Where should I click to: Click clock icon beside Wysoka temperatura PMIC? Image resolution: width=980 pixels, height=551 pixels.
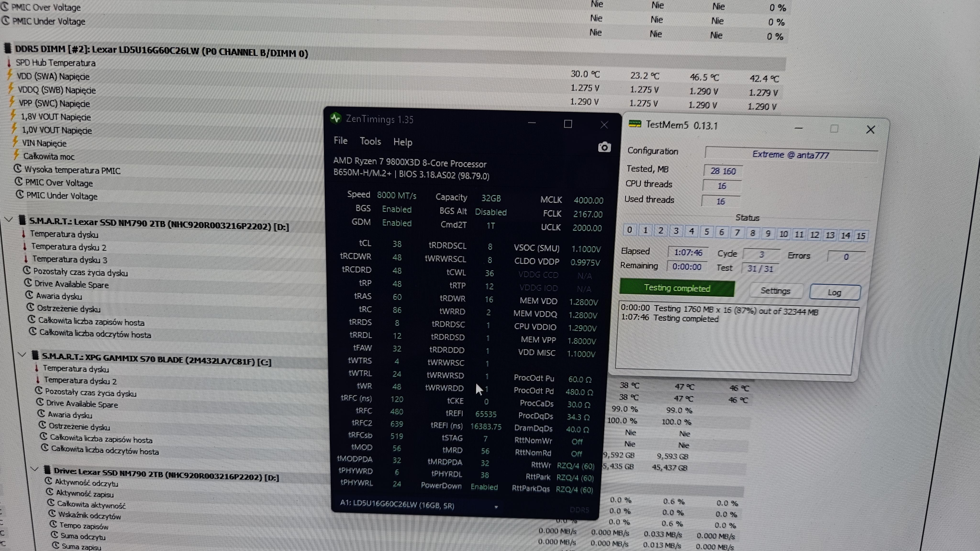pos(17,168)
